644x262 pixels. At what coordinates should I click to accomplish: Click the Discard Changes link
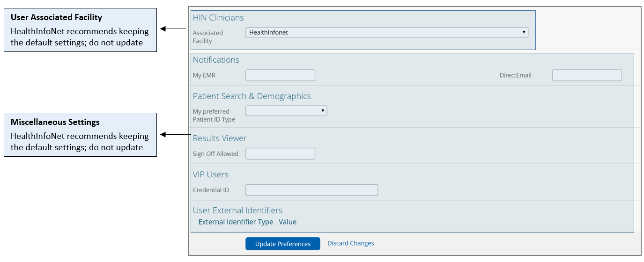[350, 243]
